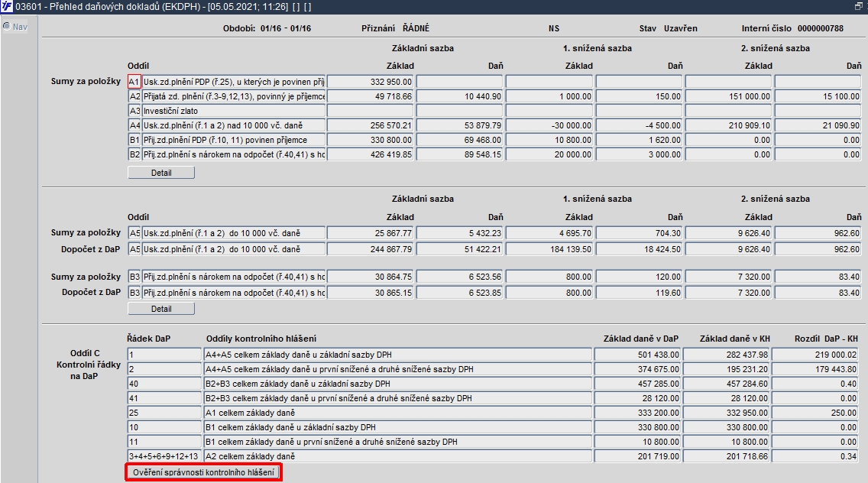Click B3 Sumy za položky Daň 6 523.56

point(459,277)
